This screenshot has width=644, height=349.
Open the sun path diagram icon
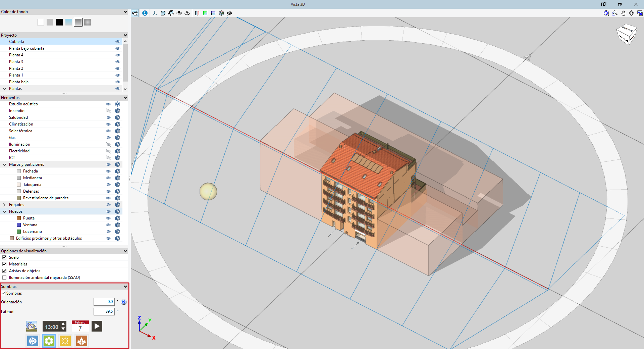click(32, 326)
